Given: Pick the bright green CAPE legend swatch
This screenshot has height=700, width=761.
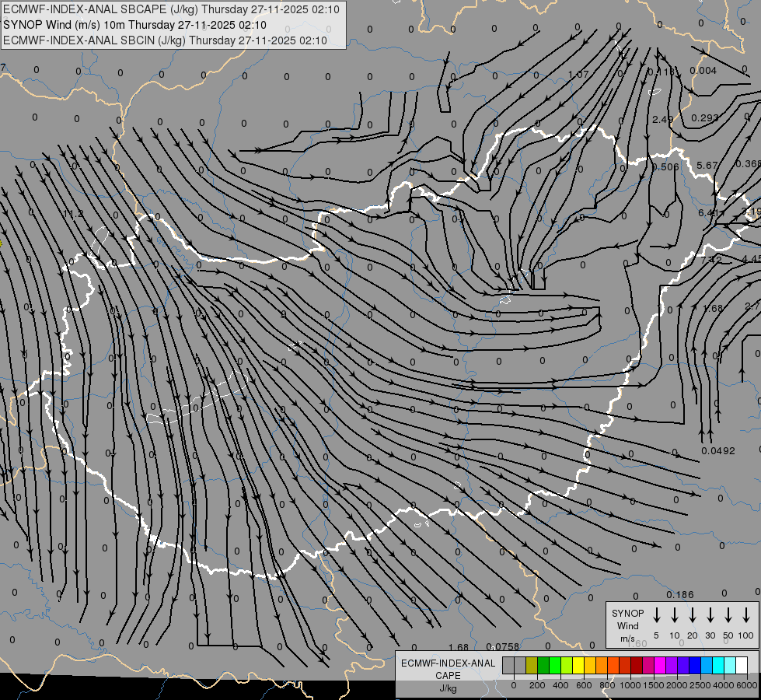Looking at the screenshot, I should [x=555, y=665].
